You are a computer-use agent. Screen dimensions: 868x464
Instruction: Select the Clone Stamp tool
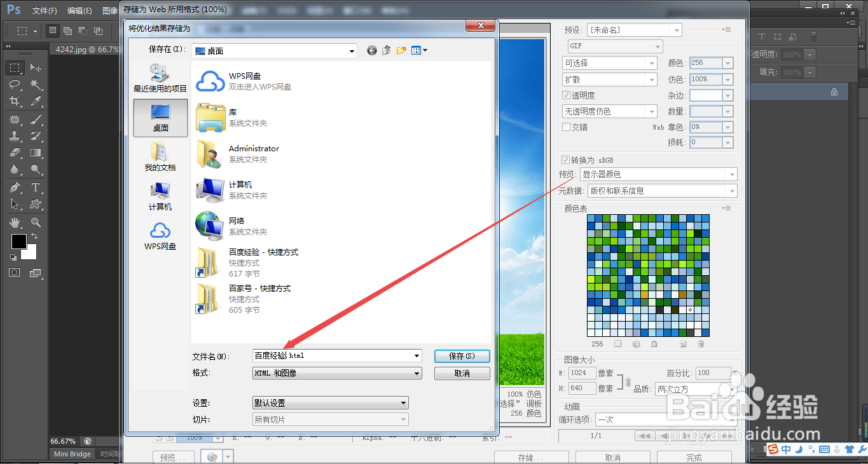coord(15,136)
